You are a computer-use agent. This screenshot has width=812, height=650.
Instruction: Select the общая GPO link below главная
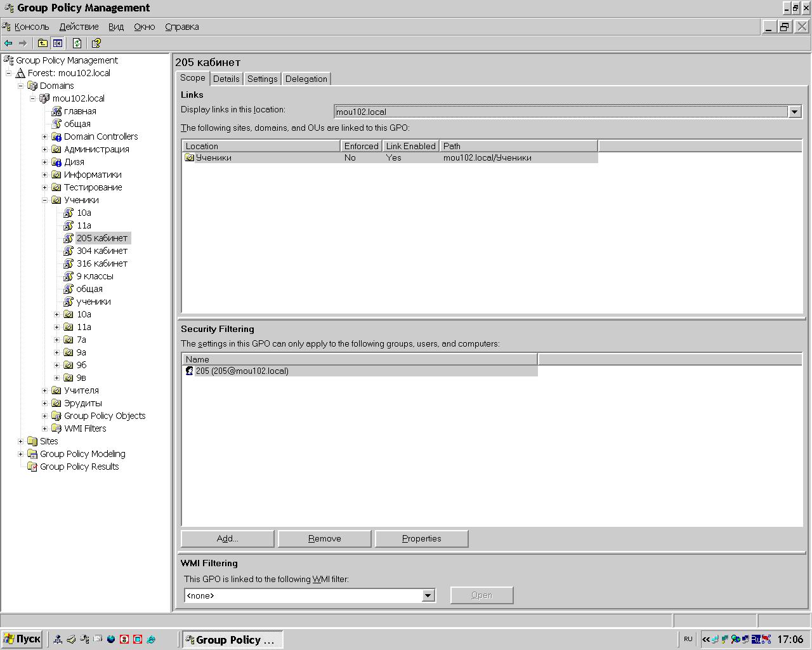[x=77, y=124]
